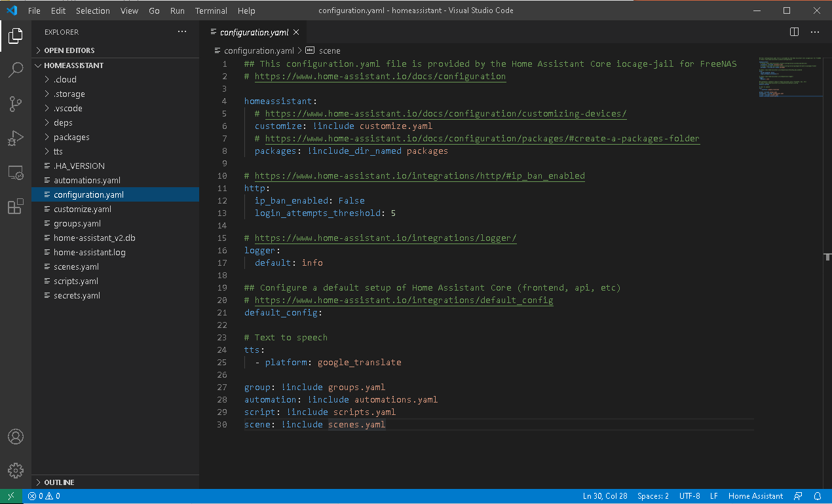Open the Run and Debug view
The image size is (832, 504).
click(16, 138)
